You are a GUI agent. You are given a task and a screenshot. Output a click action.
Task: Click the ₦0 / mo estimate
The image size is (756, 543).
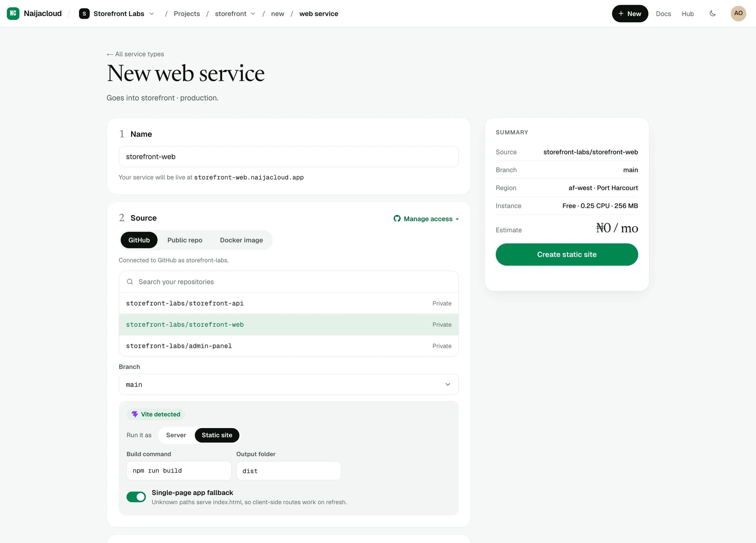click(x=617, y=228)
